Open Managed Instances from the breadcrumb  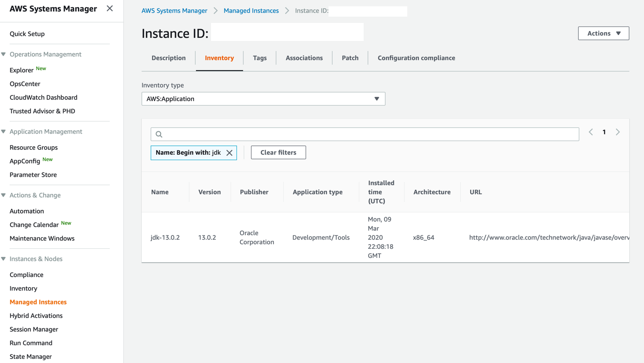tap(251, 10)
